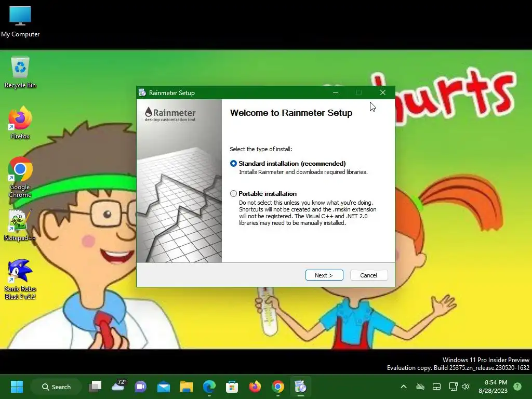Select the Standard installation radio button

pos(233,164)
